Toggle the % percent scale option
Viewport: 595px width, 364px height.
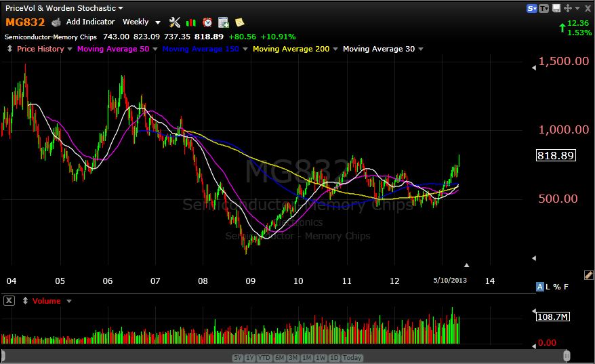pos(557,287)
